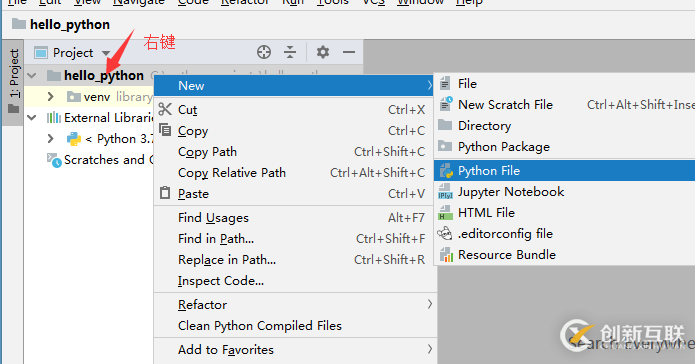Collapse the hello_python tree node
The image size is (695, 364).
(x=32, y=75)
